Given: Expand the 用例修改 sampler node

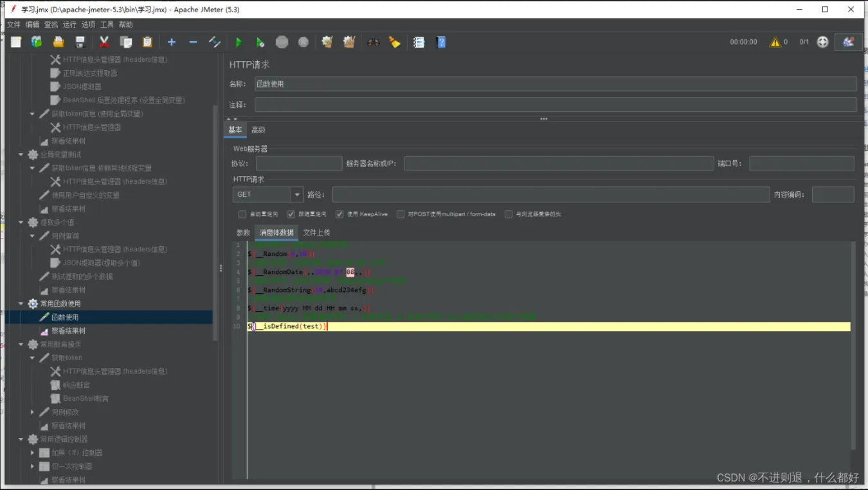Looking at the screenshot, I should click(x=33, y=412).
